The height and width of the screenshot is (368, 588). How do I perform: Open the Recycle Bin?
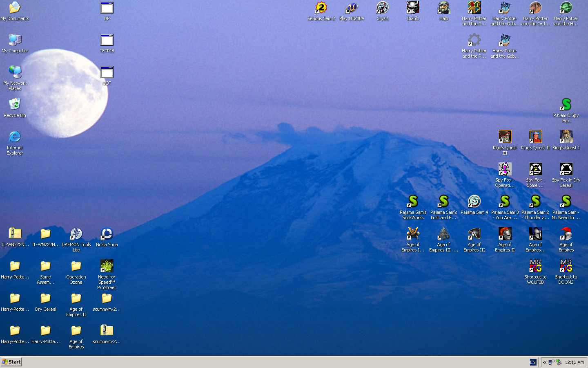pos(15,108)
